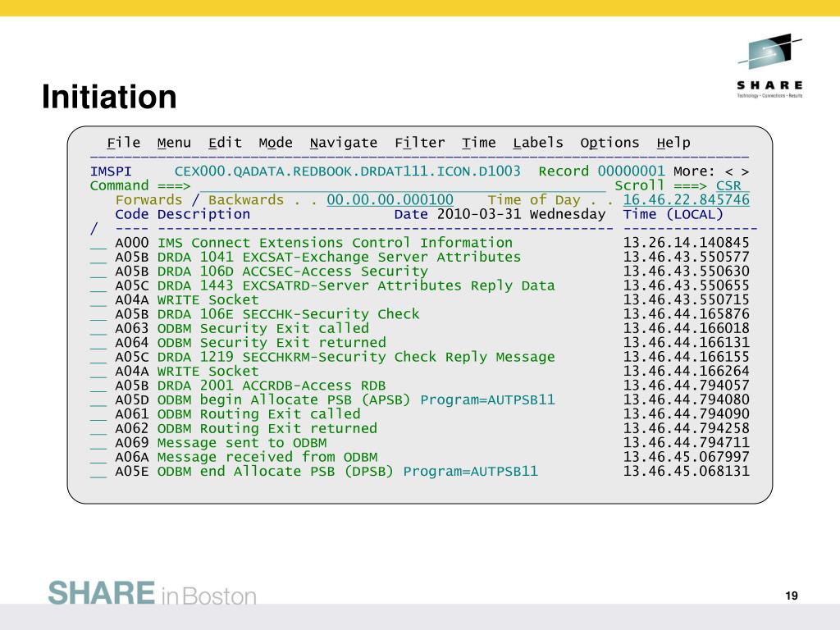The image size is (840, 630).
Task: Select the SECCHKRM-Security Check Reply Message record
Action: [419, 357]
